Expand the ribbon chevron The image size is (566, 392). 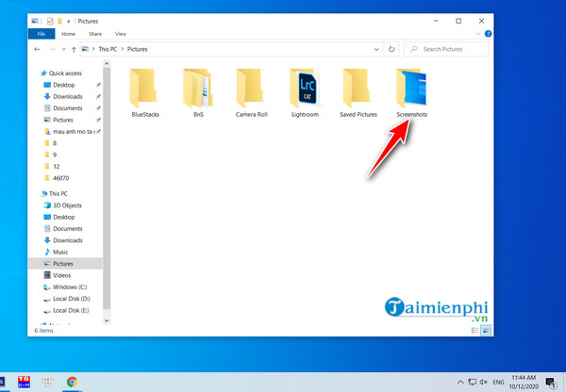[478, 34]
